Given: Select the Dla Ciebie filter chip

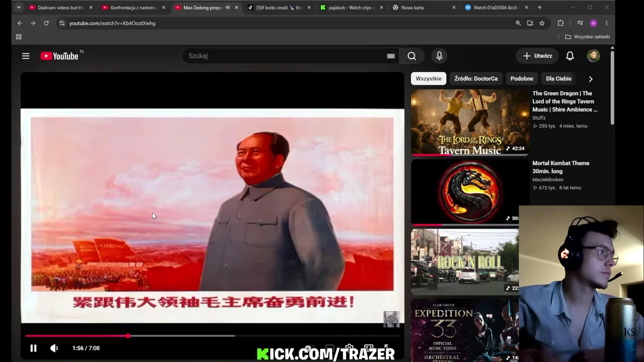Looking at the screenshot, I should click(558, 78).
